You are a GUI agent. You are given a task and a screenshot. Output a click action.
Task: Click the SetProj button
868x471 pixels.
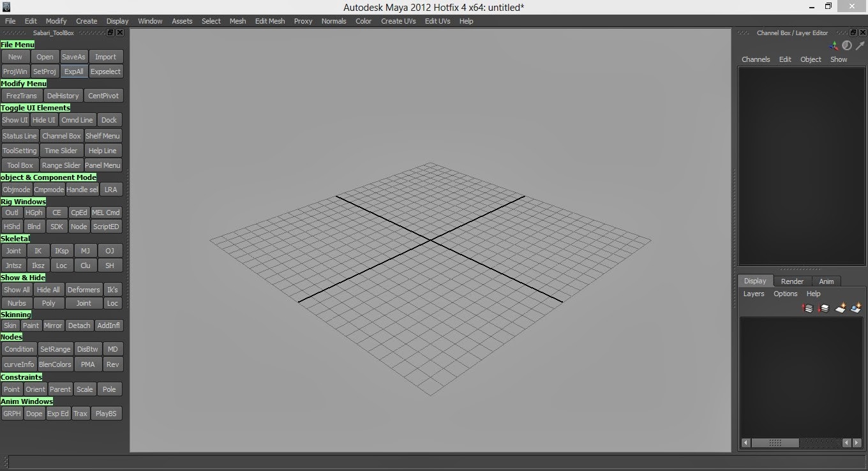tap(45, 71)
